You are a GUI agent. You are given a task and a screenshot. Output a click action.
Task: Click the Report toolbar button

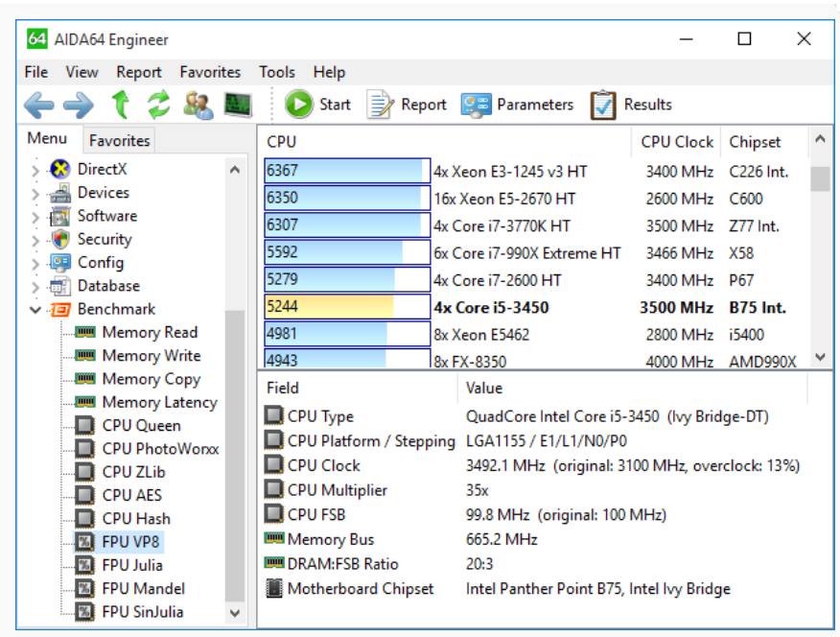tap(408, 104)
